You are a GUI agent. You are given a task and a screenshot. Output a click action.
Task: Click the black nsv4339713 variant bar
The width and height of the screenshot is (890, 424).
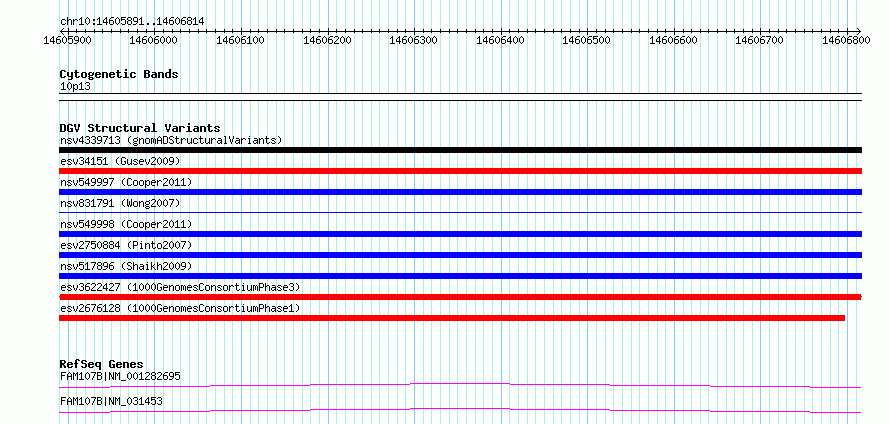[460, 150]
